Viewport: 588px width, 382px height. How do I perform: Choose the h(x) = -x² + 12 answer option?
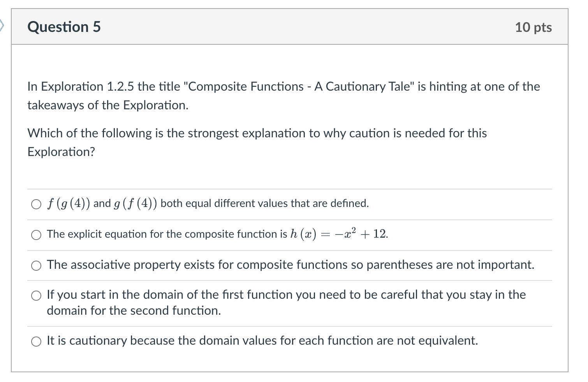pos(36,235)
